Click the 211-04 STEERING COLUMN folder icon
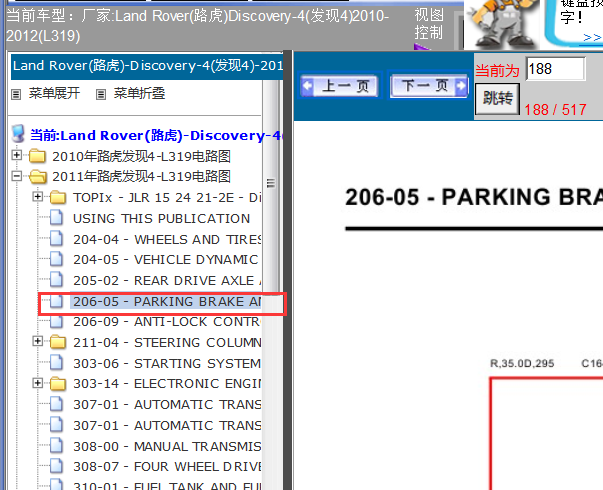Viewport: 603px width, 490px height. tap(58, 342)
